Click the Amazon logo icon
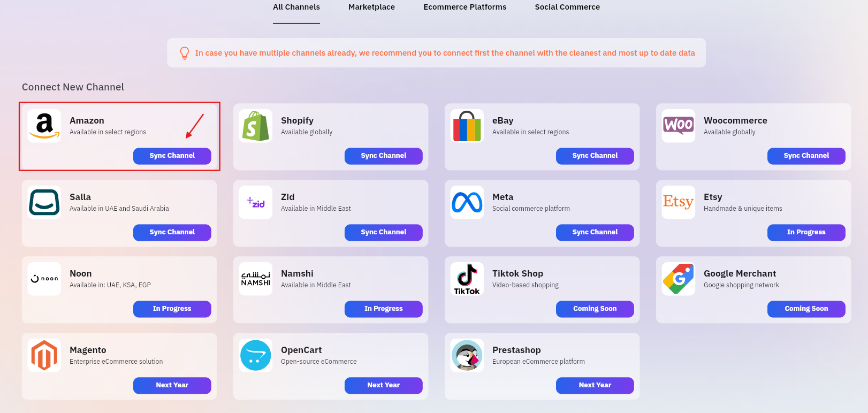Viewport: 868px width, 413px height. [x=44, y=126]
